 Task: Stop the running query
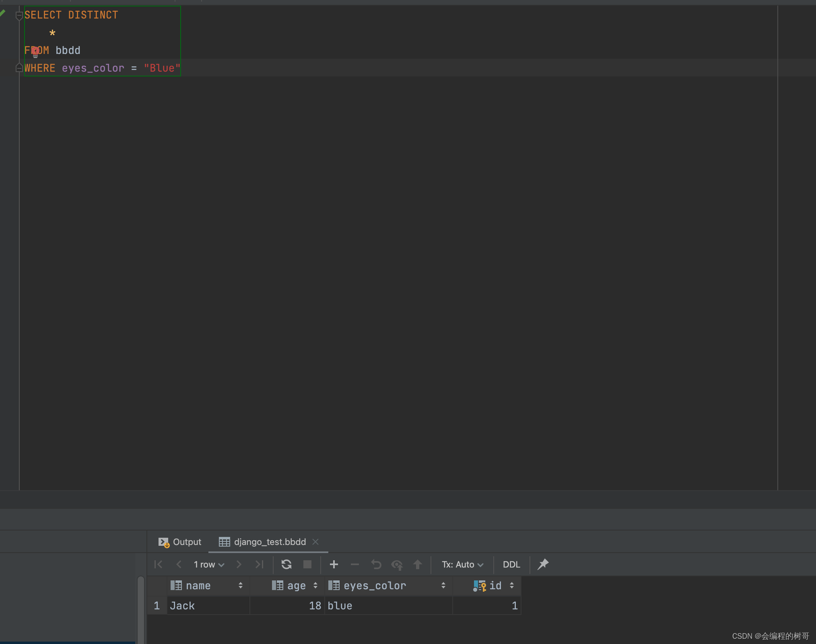tap(307, 564)
